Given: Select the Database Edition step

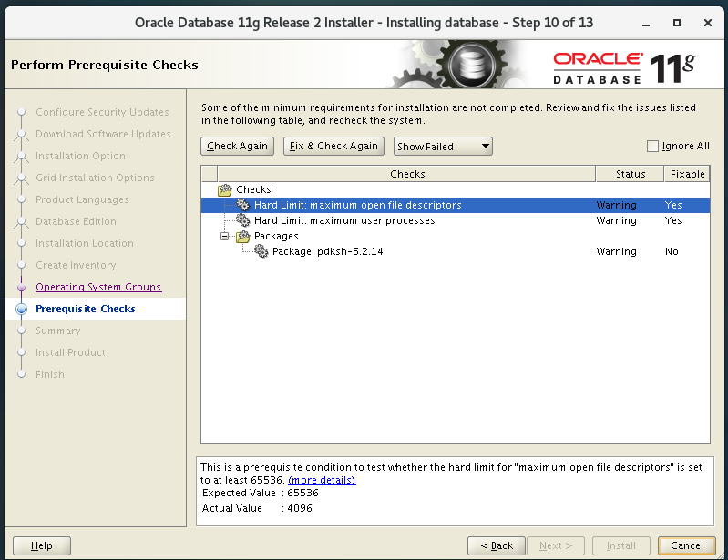Looking at the screenshot, I should tap(76, 222).
